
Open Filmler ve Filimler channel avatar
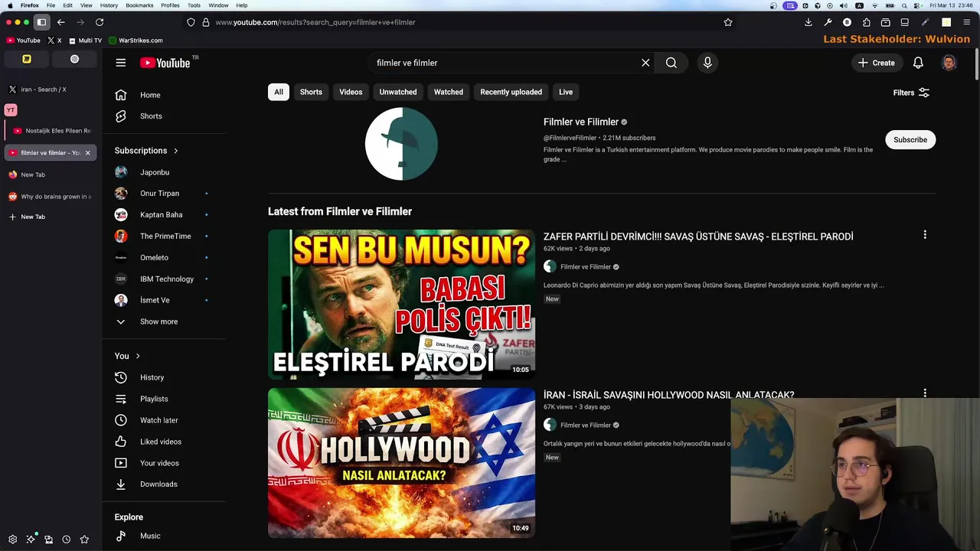point(401,144)
